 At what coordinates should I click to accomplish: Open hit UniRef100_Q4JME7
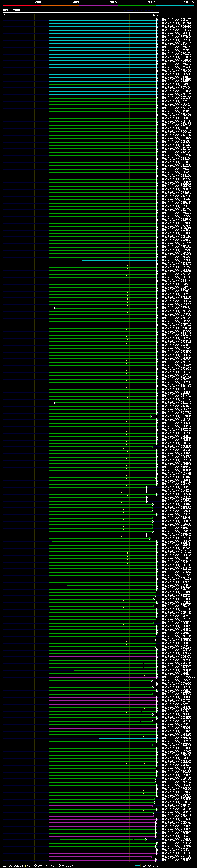point(177,78)
